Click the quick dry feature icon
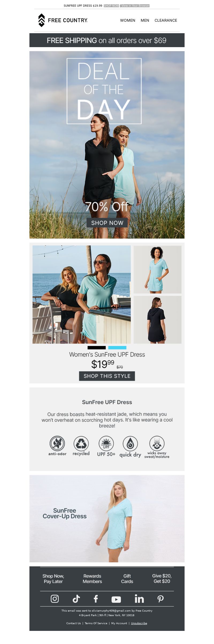 (130, 447)
